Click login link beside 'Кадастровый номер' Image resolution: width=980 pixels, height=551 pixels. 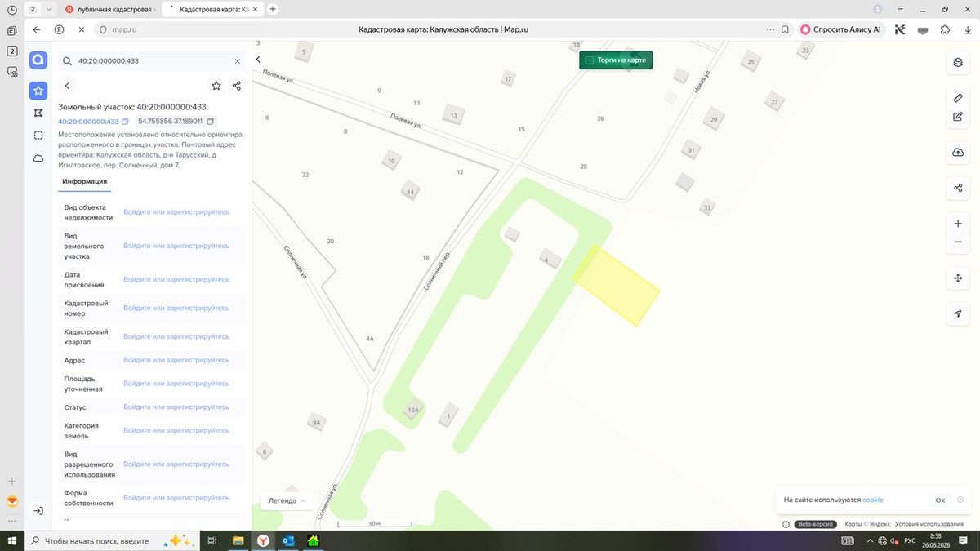point(176,309)
